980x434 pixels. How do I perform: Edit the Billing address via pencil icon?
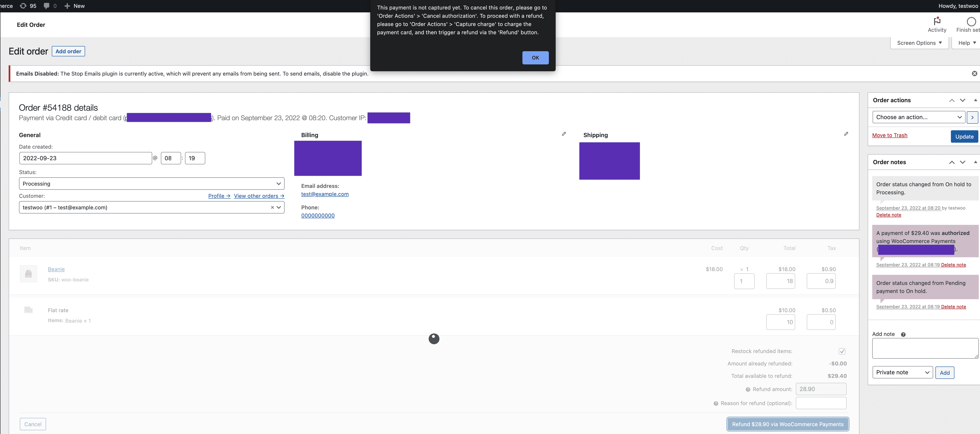pyautogui.click(x=564, y=134)
